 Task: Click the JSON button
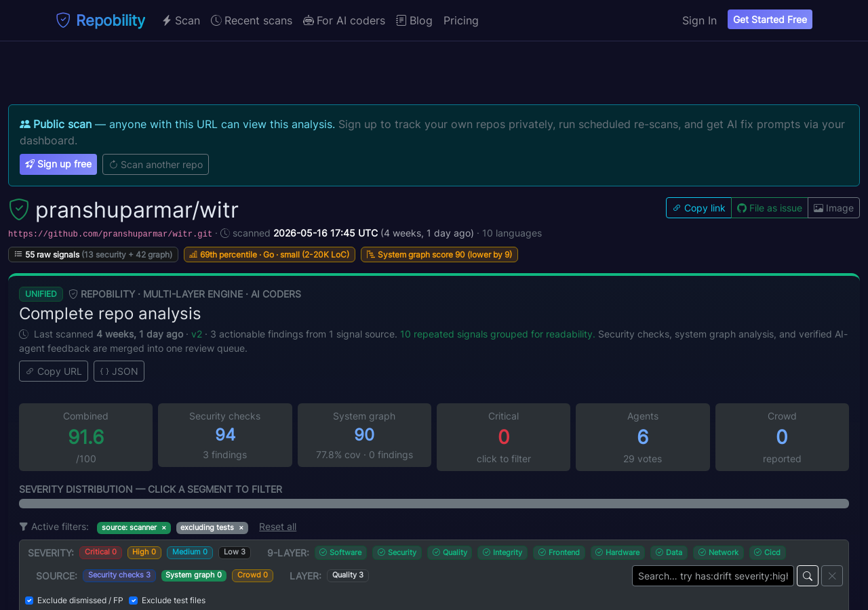119,371
